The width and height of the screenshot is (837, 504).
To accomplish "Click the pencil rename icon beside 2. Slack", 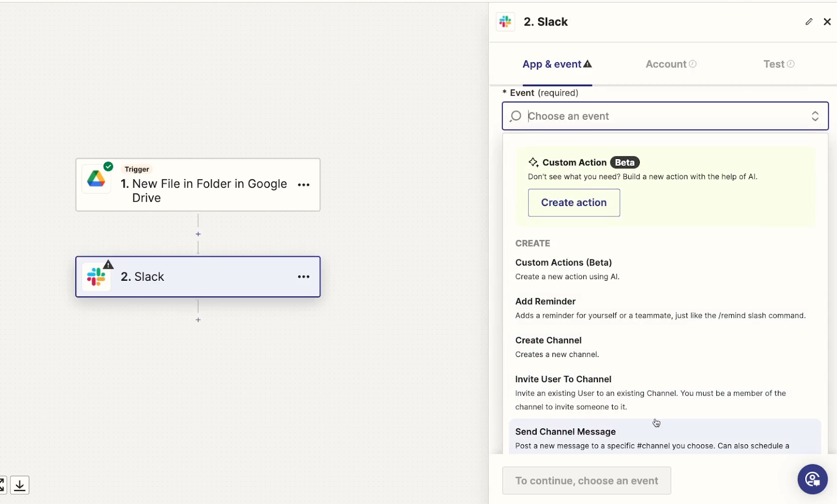I will (809, 21).
